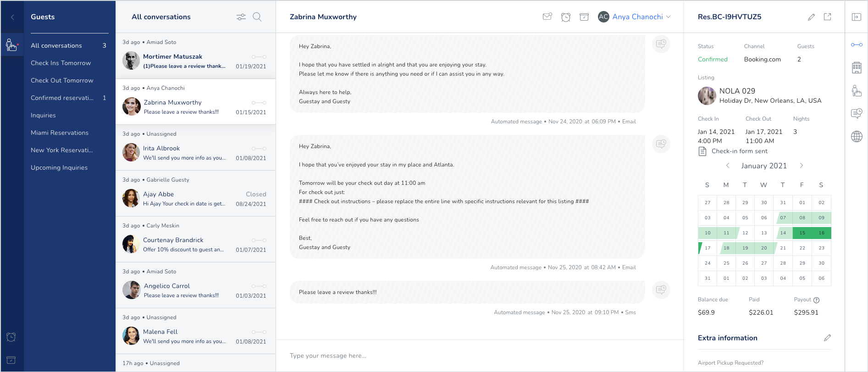Viewport: 868px width, 372px height.
Task: Open the NOLA 029 listing link
Action: (737, 91)
